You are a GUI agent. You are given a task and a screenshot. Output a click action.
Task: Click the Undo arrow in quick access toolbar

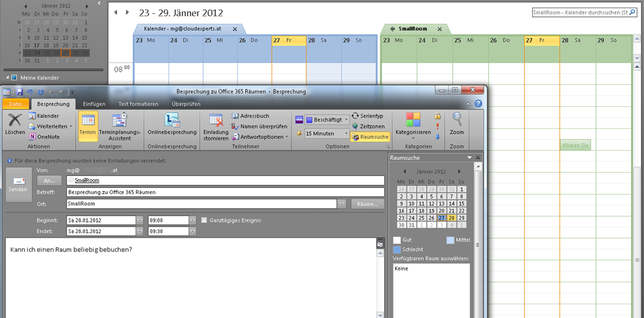pos(30,92)
